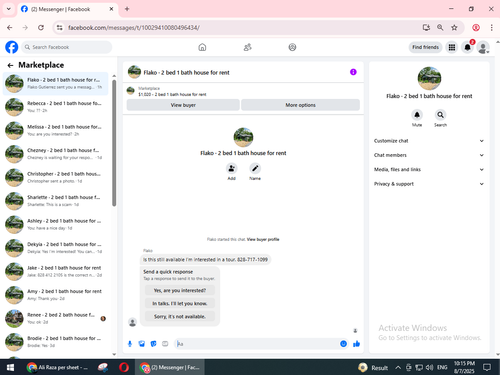Open the Groups icon in top navigation

click(x=292, y=47)
